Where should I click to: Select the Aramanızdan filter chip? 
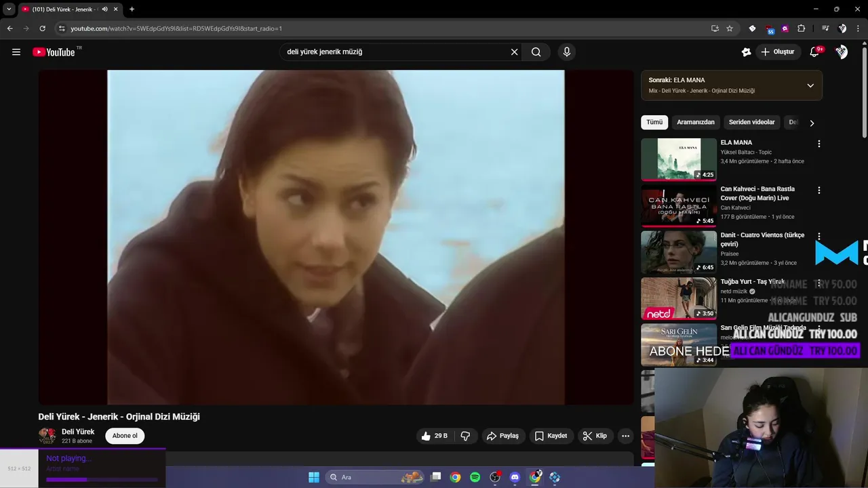point(696,123)
